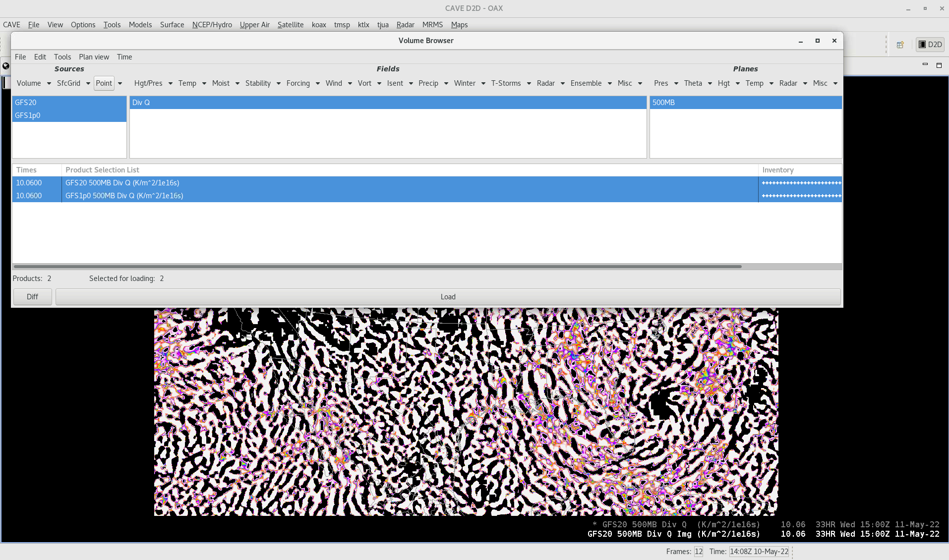949x560 pixels.
Task: Click the product list horizontal scrollbar
Action: coord(377,267)
